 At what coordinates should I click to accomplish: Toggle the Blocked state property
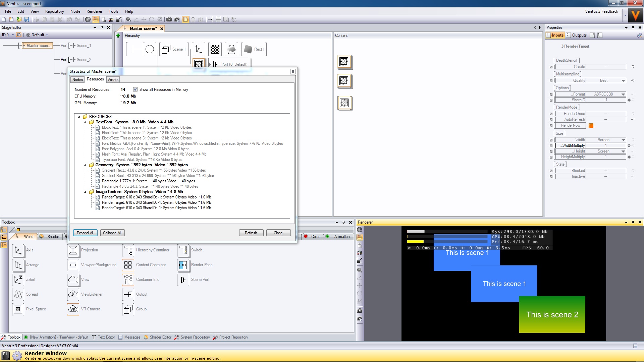click(605, 171)
